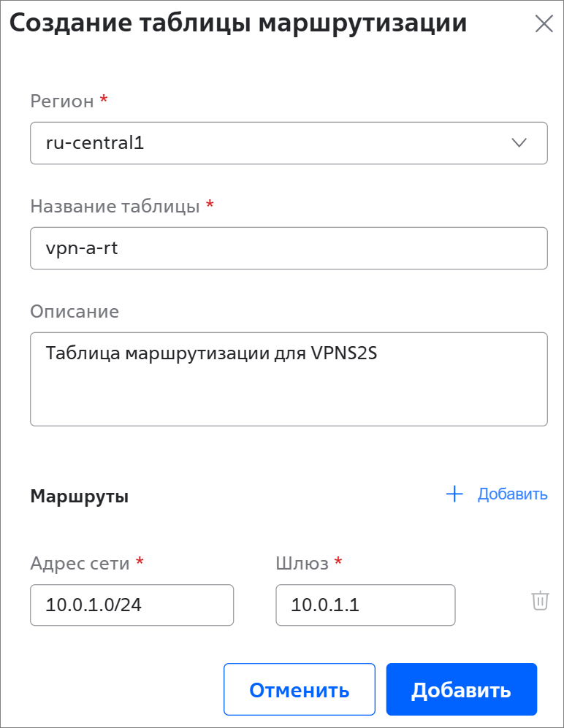Confirm with the blue Добавить button

[461, 689]
